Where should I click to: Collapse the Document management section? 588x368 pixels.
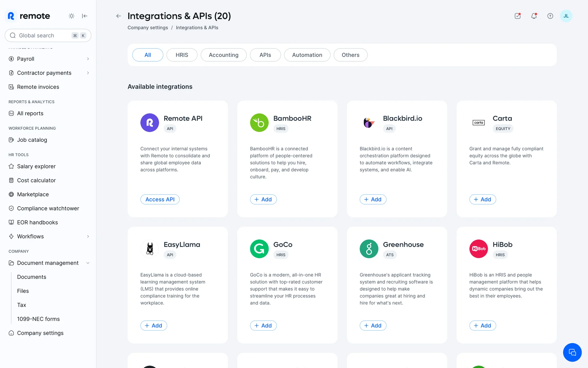[x=88, y=263]
